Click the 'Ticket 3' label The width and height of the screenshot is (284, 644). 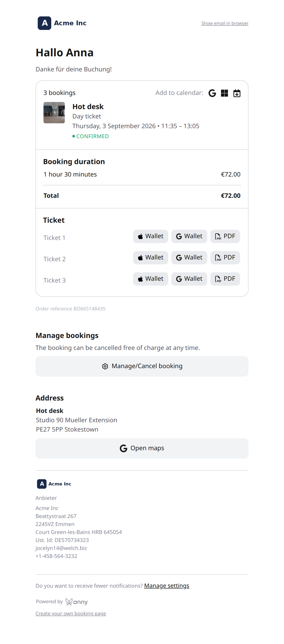click(55, 280)
